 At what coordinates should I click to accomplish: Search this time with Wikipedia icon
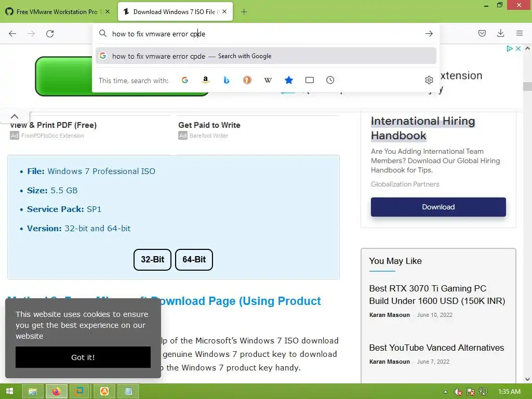[x=268, y=80]
